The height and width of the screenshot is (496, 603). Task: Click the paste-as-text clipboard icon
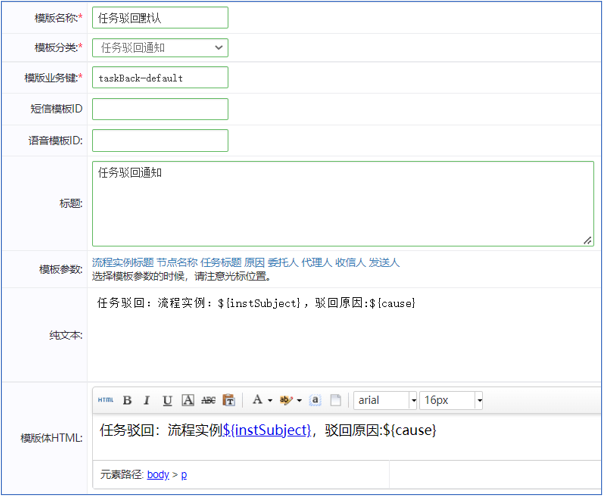(x=229, y=400)
